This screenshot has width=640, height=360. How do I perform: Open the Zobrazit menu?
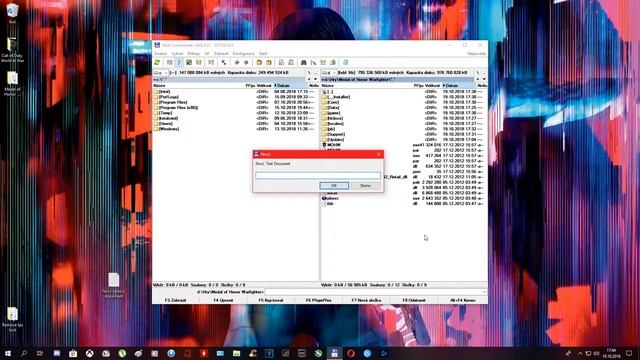(x=221, y=53)
